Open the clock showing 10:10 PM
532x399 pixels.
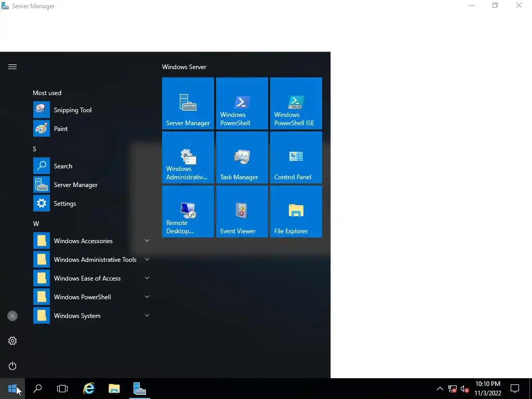pyautogui.click(x=488, y=389)
